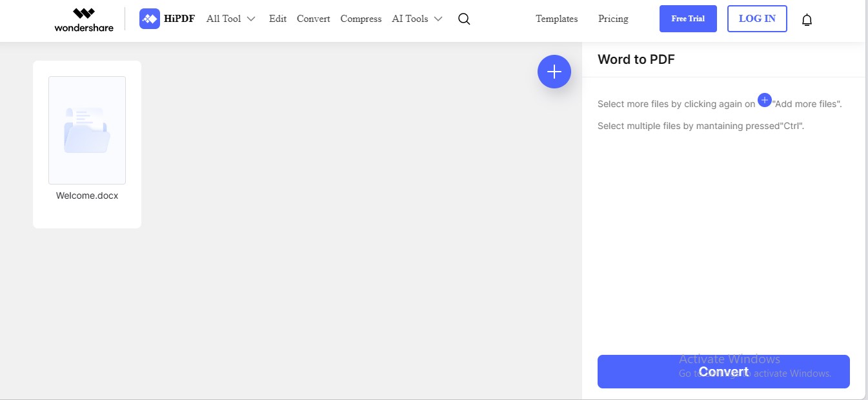
Task: Select the Welcome.docx thumbnail
Action: coord(87,130)
